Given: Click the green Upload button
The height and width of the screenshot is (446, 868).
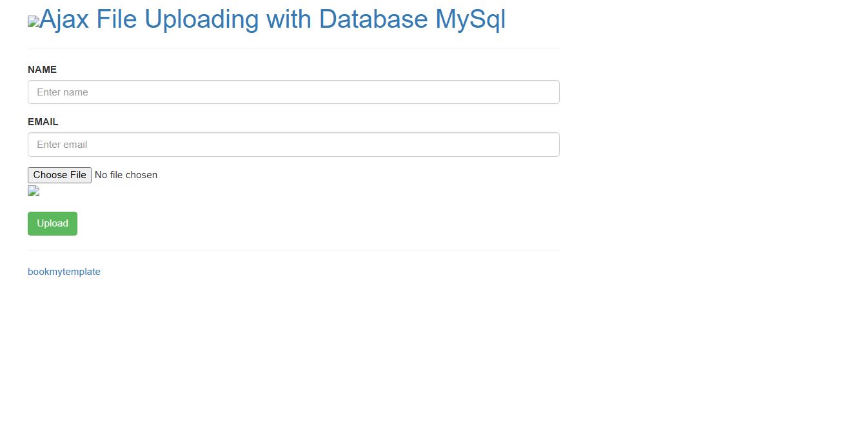Looking at the screenshot, I should point(52,223).
